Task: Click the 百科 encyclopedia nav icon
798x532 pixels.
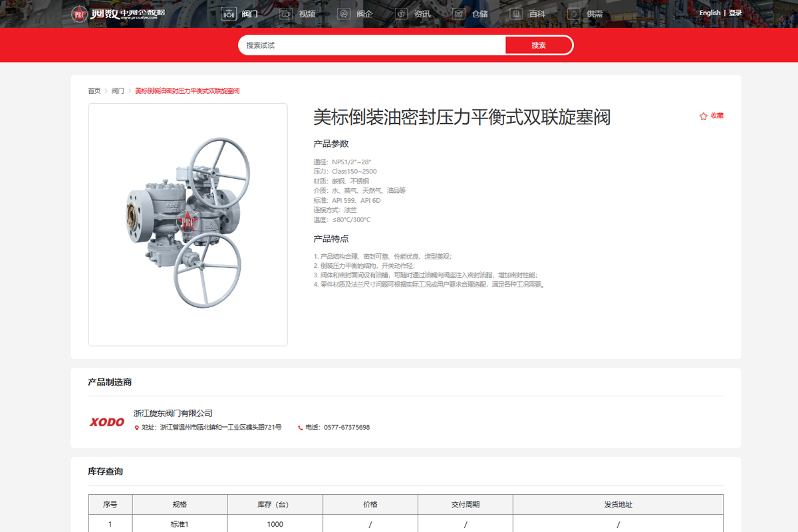Action: point(516,13)
